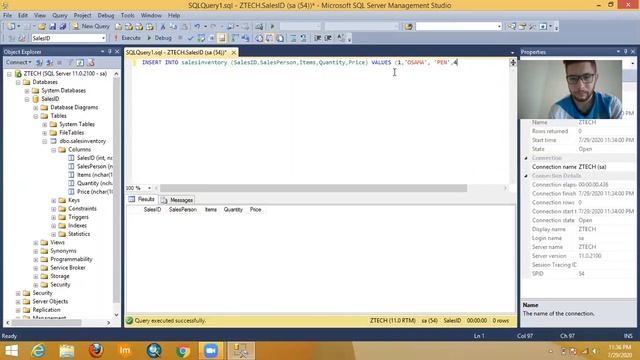Open Zoom app from taskbar
640x360 pixels.
[211, 351]
